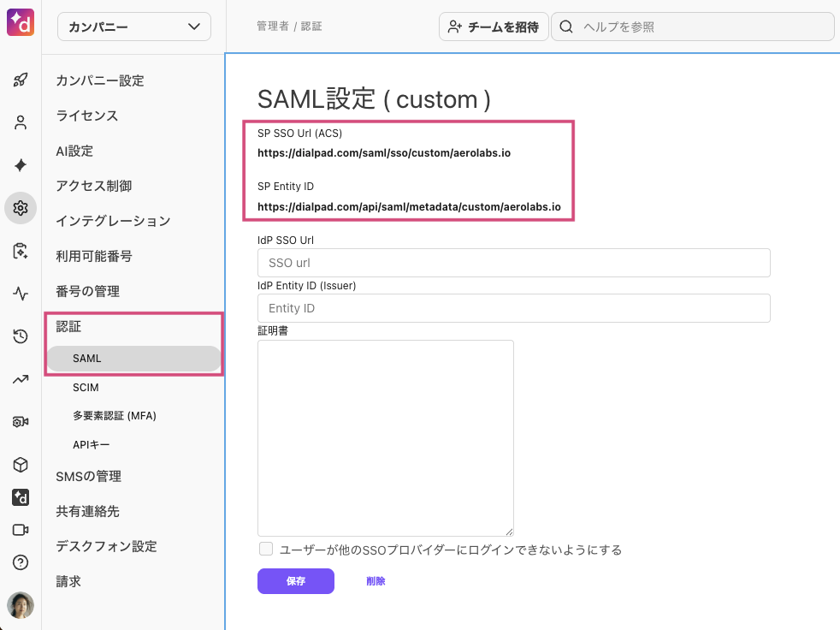The image size is (840, 630).
Task: Open the apps cube icon in left rail
Action: (x=21, y=465)
